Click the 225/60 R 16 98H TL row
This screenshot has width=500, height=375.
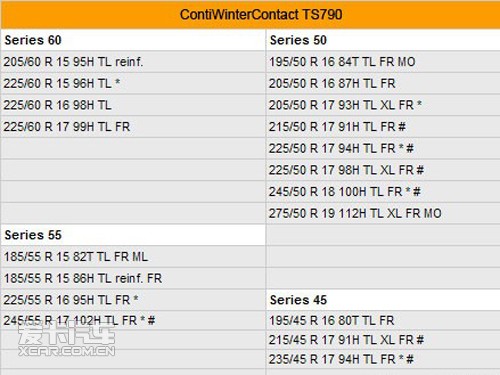pyautogui.click(x=133, y=105)
